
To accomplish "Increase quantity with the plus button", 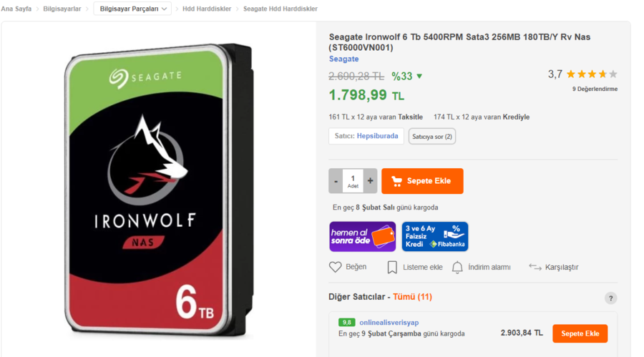I will (x=370, y=181).
